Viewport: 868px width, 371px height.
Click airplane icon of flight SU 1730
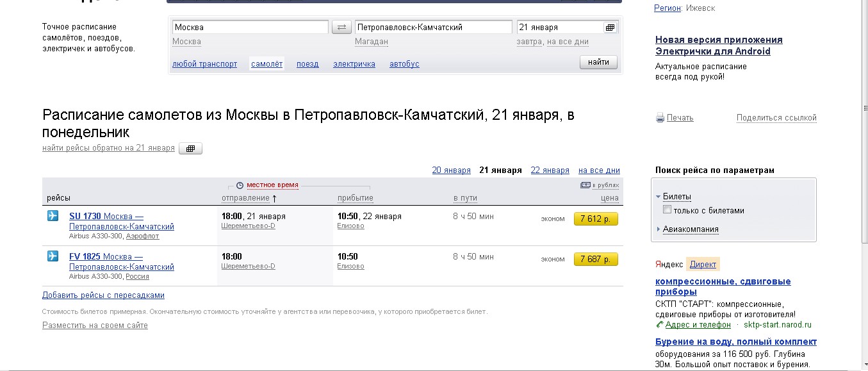(x=53, y=216)
